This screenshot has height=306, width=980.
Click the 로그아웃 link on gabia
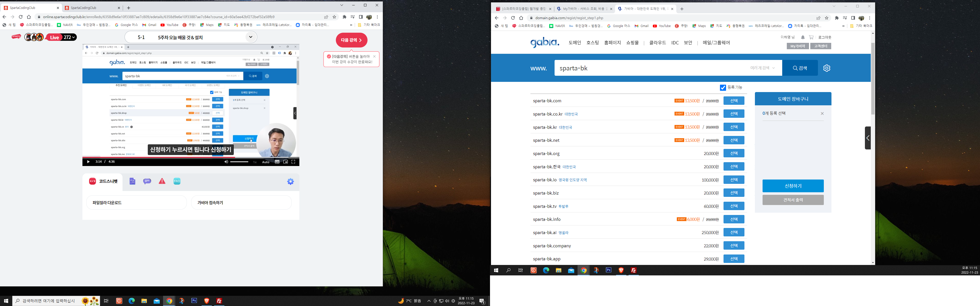click(x=825, y=37)
